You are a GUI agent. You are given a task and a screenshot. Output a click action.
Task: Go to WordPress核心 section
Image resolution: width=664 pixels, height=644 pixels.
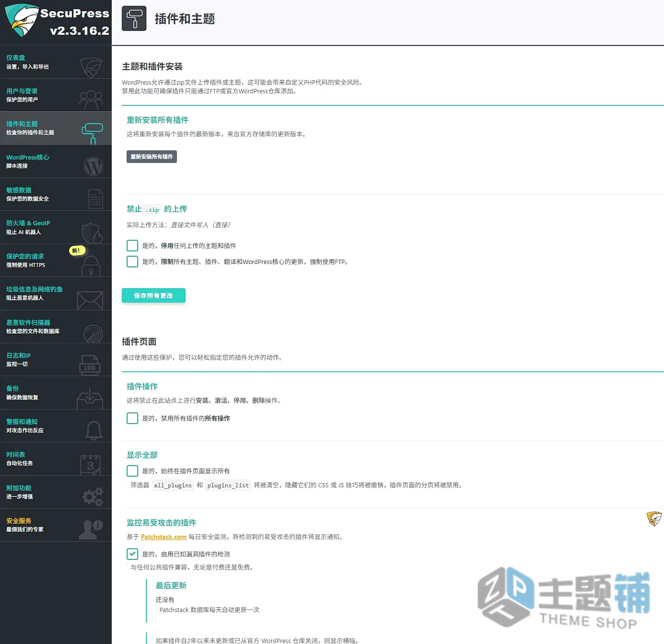pyautogui.click(x=56, y=161)
